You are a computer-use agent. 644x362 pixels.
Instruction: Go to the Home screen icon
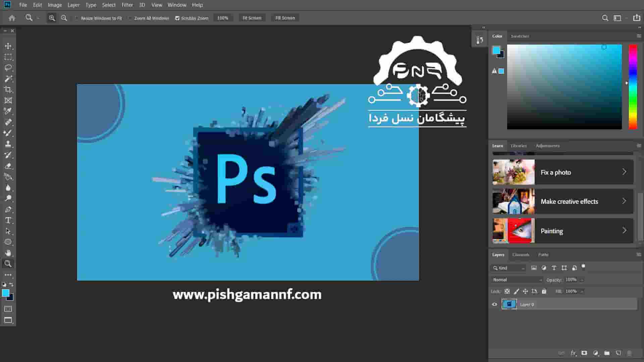12,18
